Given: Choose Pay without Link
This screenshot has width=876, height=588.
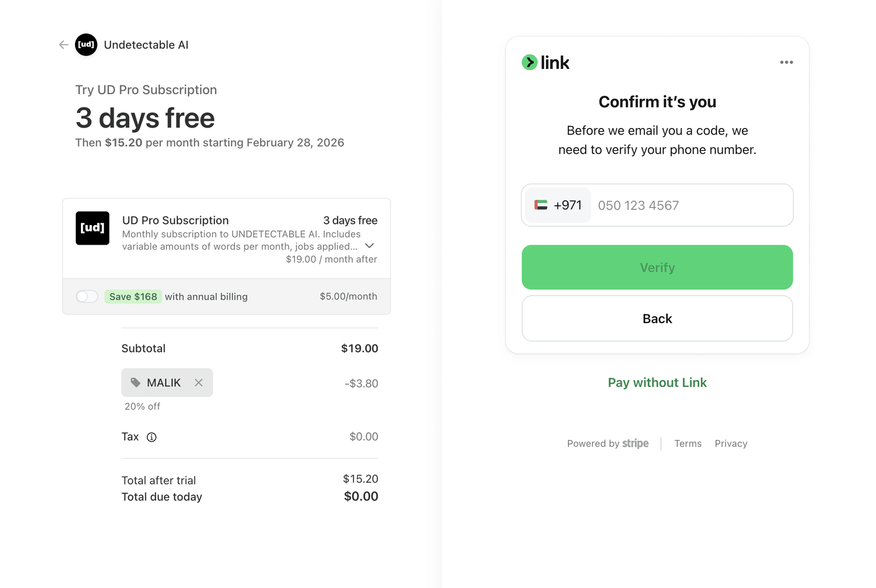Looking at the screenshot, I should pyautogui.click(x=656, y=382).
